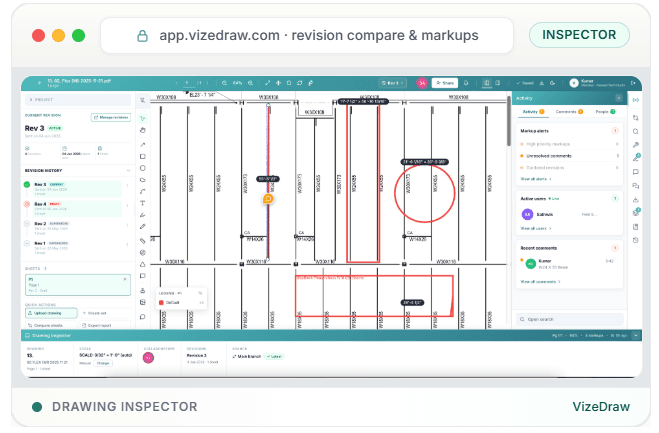
Task: Open Rev 3 row options menu
Action: (127, 186)
